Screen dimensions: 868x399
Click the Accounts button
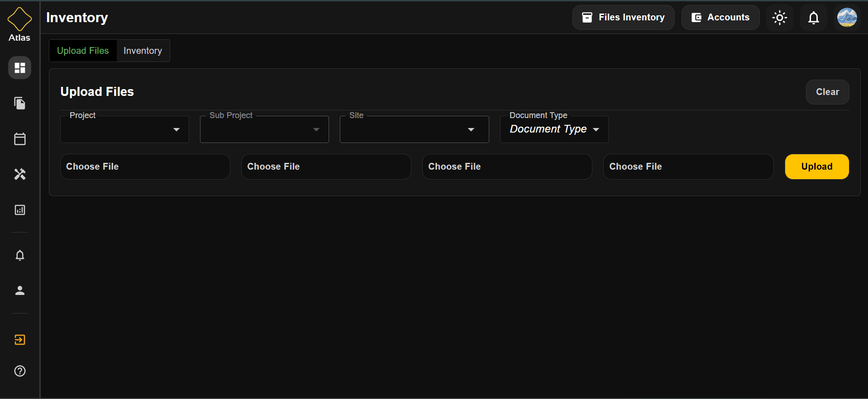[x=720, y=18]
